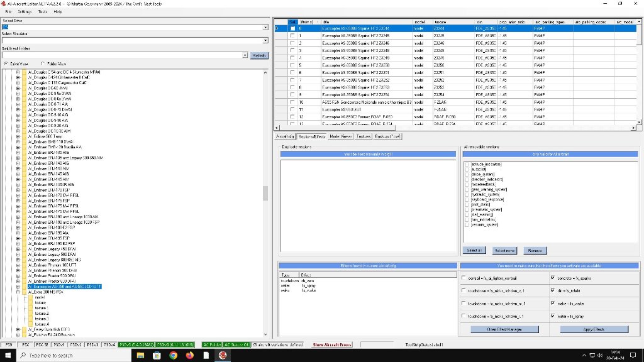The width and height of the screenshot is (644, 362).
Task: Open the Tools menu
Action: pyautogui.click(x=43, y=12)
